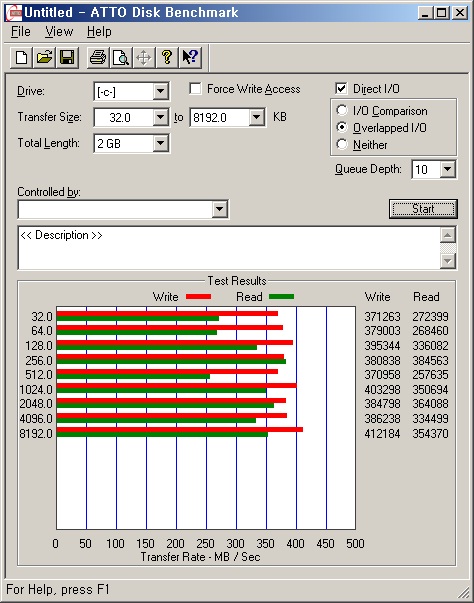Select I/O Comparison radio option
Screen dimensions: 474x603
[342, 110]
